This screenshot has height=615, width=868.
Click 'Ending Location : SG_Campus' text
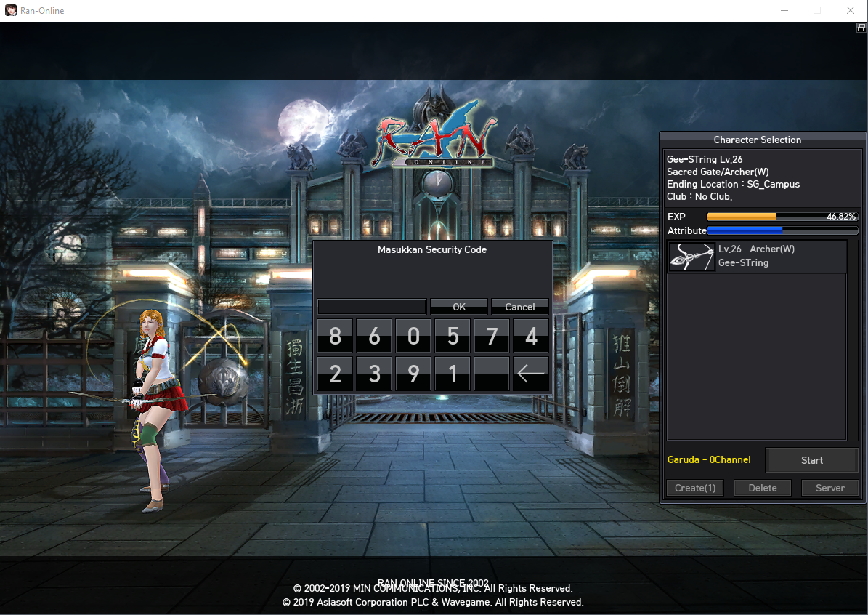click(733, 185)
